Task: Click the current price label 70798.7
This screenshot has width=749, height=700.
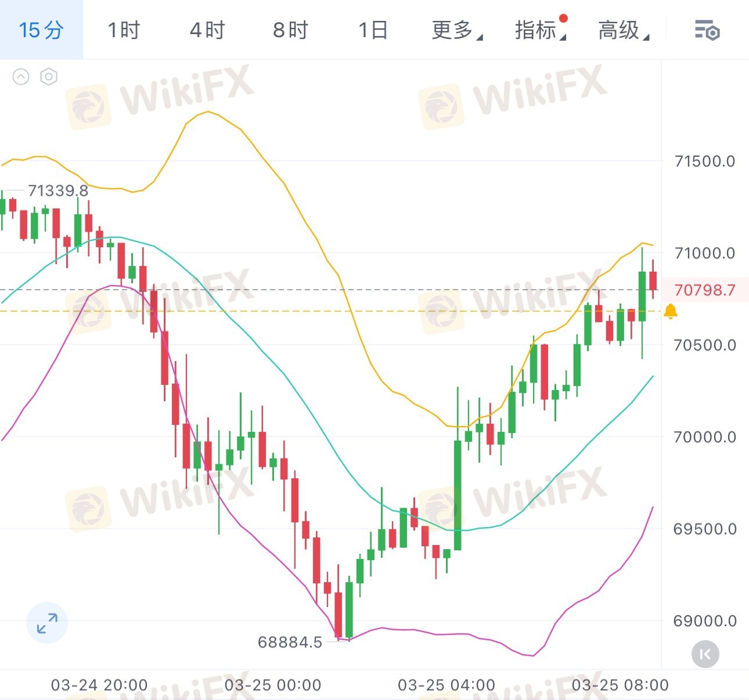Action: pos(704,290)
